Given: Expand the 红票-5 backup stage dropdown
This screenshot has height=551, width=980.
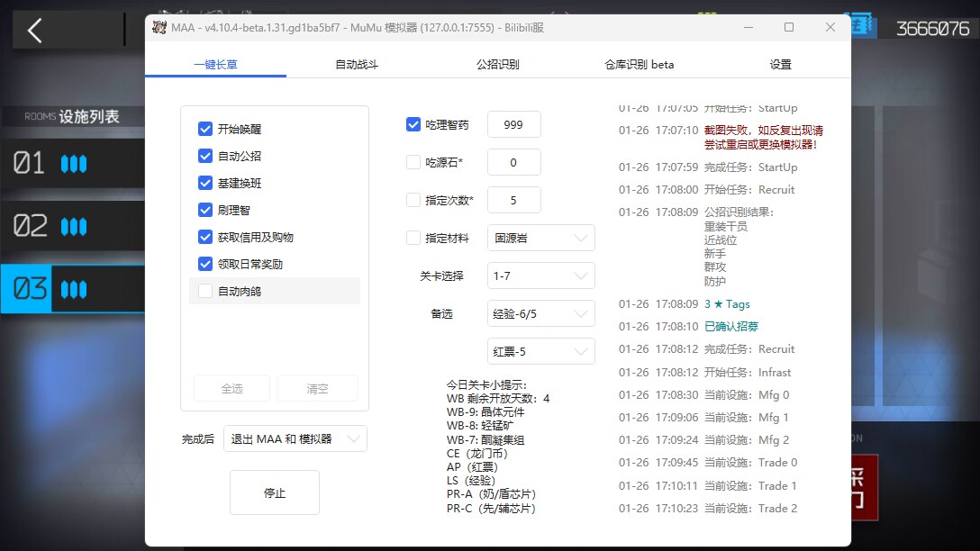Looking at the screenshot, I should point(540,352).
